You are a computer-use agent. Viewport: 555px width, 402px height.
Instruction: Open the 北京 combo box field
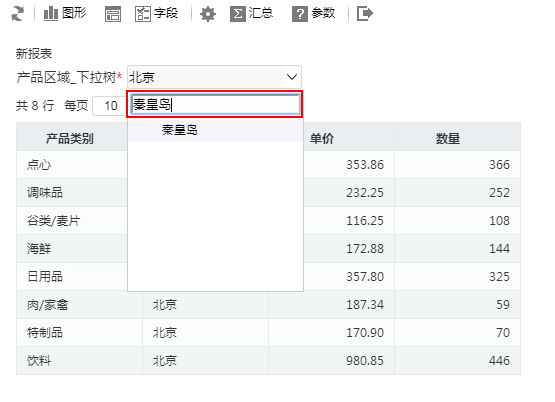click(x=214, y=77)
